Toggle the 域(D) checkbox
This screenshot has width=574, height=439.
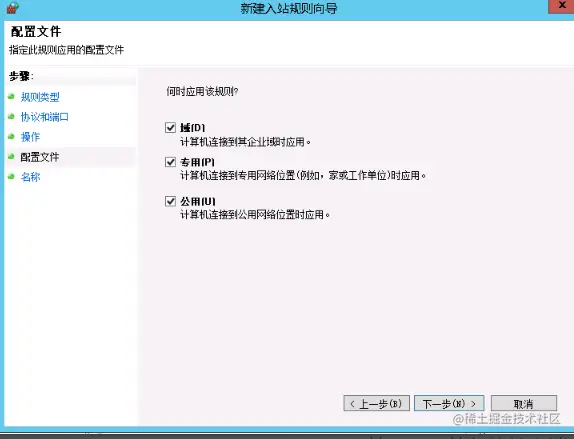click(171, 127)
